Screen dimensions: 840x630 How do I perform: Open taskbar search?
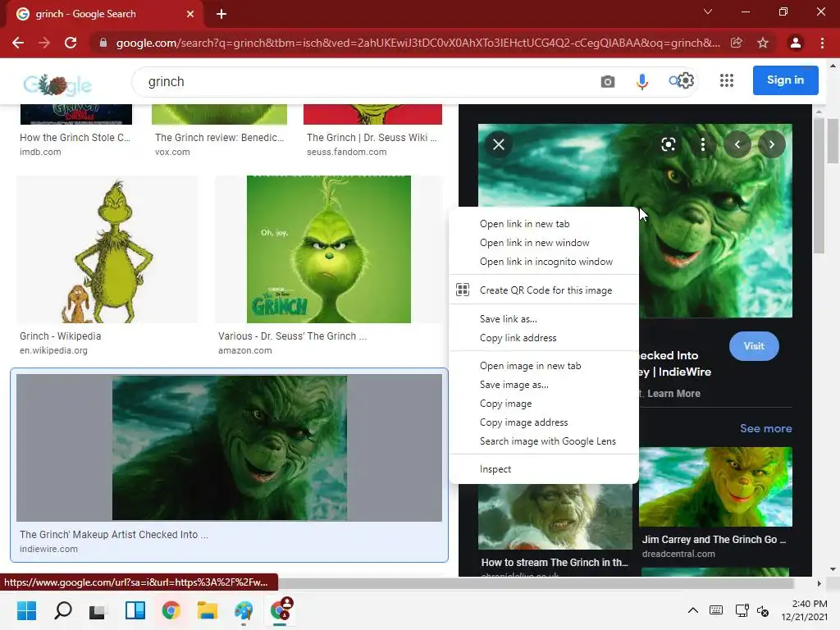[x=63, y=610]
